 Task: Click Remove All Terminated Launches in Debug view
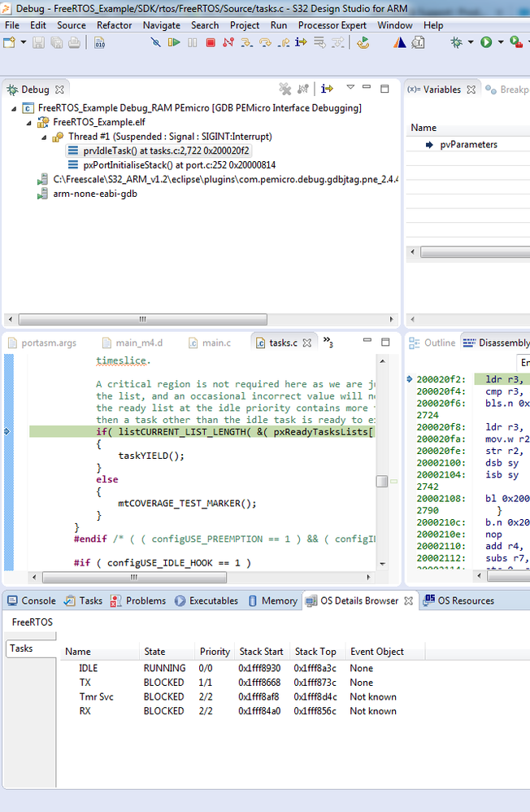285,89
